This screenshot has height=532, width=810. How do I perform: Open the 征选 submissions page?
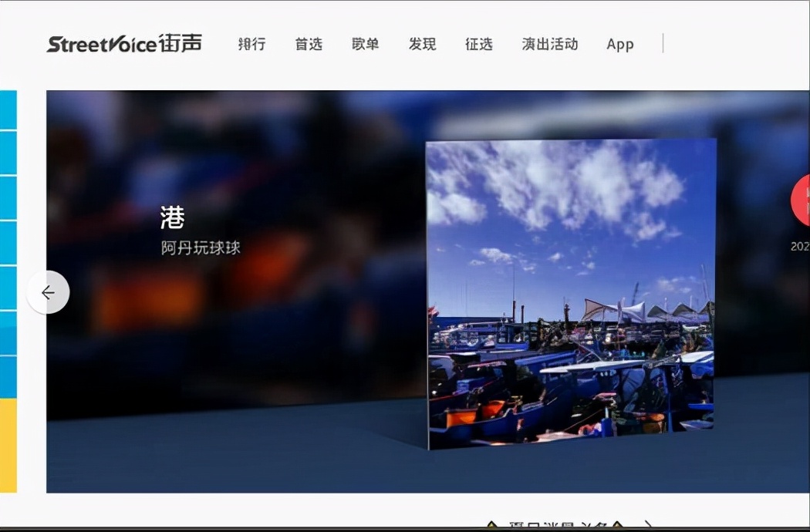478,44
